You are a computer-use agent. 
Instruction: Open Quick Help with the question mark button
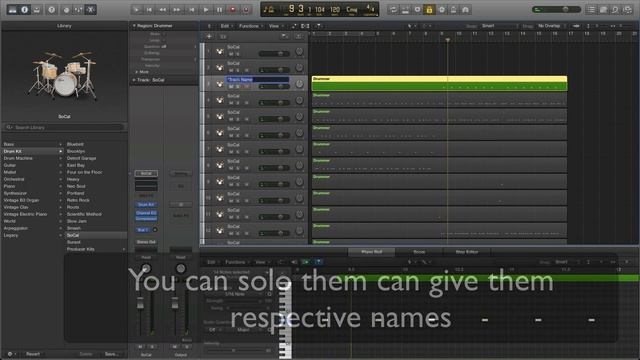(51, 9)
